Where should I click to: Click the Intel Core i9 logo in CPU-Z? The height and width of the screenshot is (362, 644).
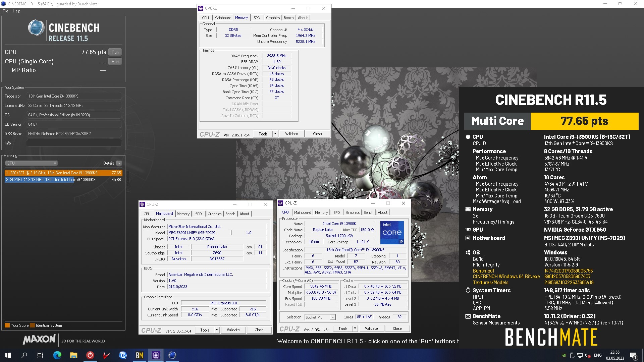(392, 232)
